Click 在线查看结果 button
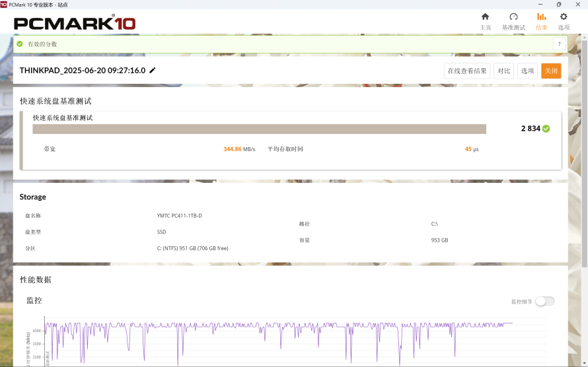Viewport: 588px width, 367px height. (x=467, y=71)
